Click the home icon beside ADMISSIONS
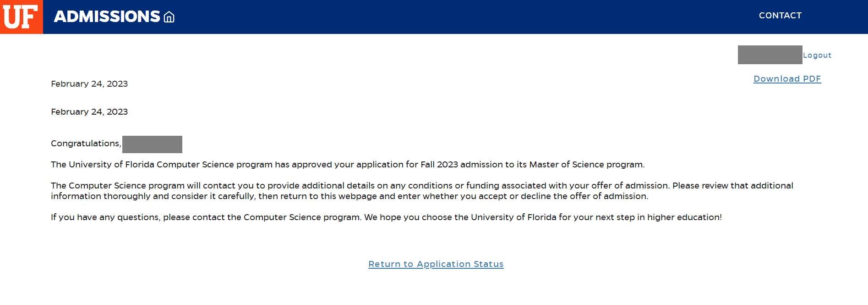Screen dimensions: 868x305 pyautogui.click(x=169, y=17)
